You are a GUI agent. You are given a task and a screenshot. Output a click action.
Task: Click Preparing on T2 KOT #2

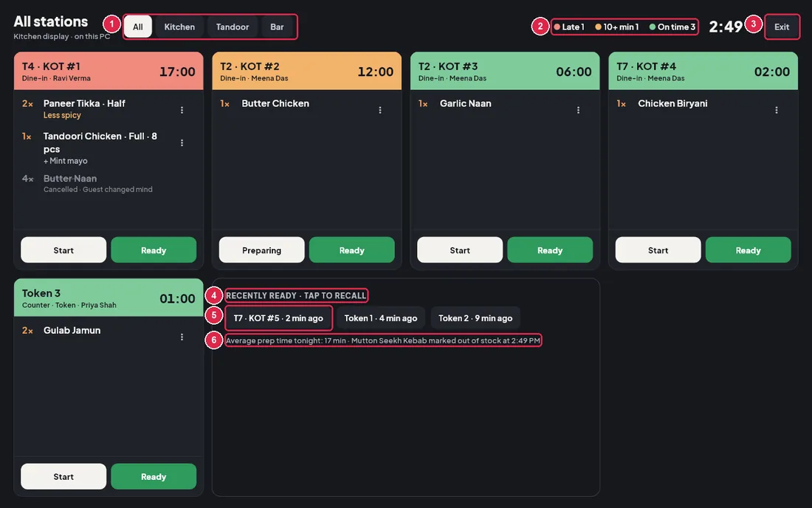pos(262,250)
